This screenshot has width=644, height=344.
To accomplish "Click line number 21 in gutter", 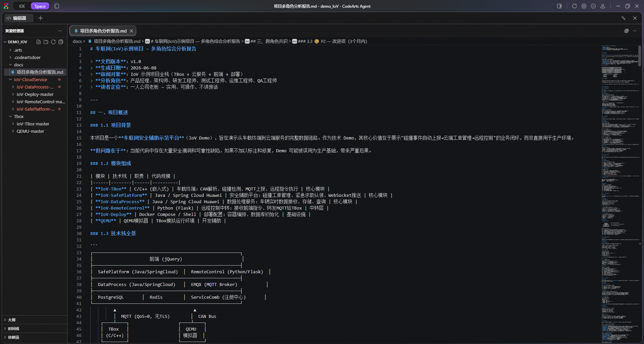I will coord(79,176).
